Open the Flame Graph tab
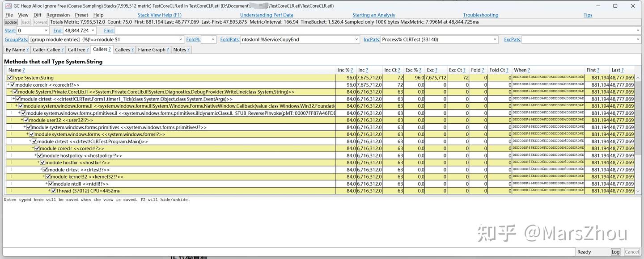 (x=153, y=50)
